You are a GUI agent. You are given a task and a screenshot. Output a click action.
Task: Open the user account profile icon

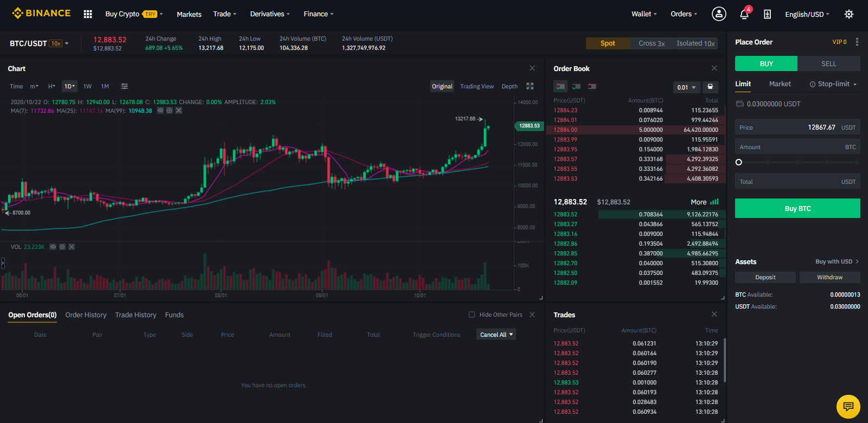[x=719, y=14]
